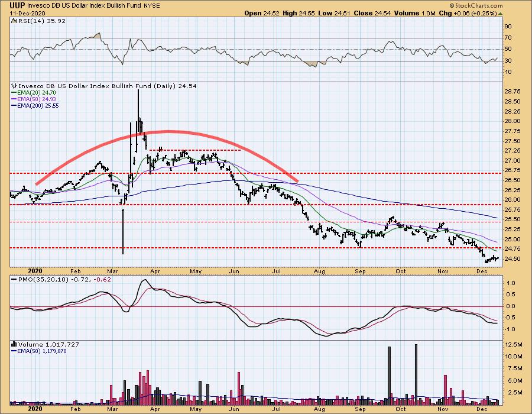Click the Open 24.52 value in header

click(262, 13)
